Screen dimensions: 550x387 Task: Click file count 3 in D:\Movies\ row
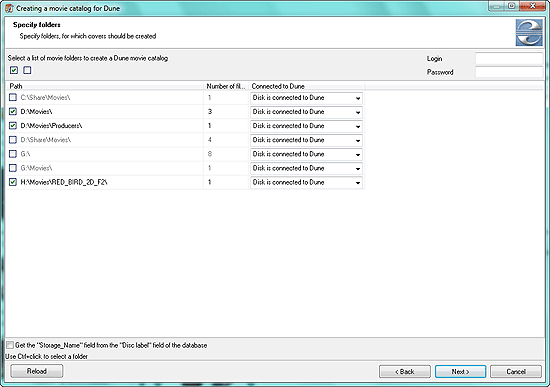coord(210,112)
